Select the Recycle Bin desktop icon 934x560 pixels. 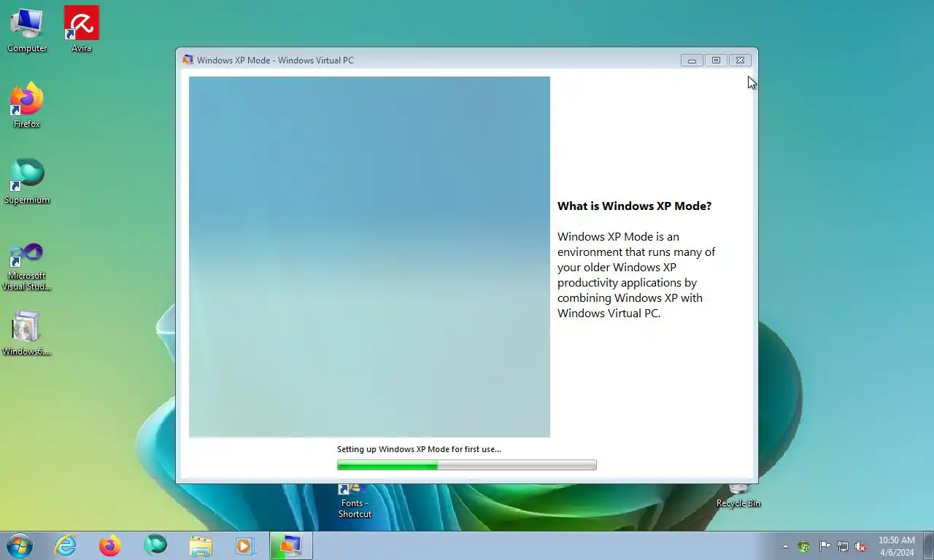[x=738, y=497]
